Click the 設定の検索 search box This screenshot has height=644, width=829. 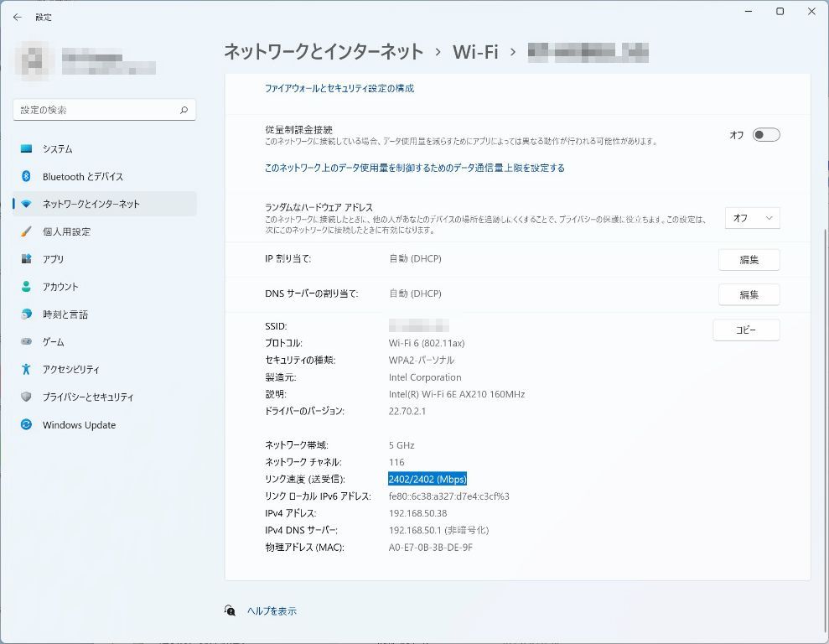96,110
